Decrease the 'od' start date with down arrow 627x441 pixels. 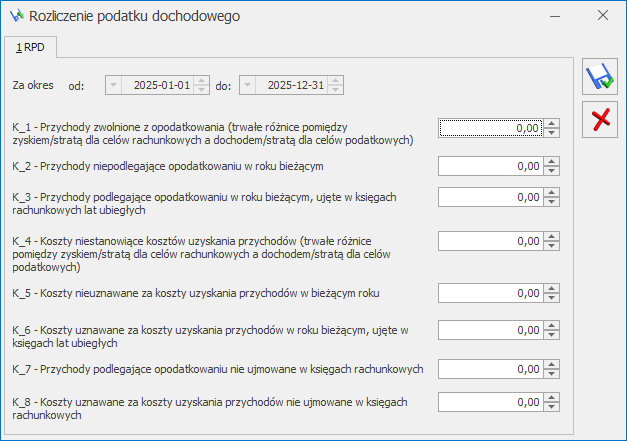pos(202,90)
